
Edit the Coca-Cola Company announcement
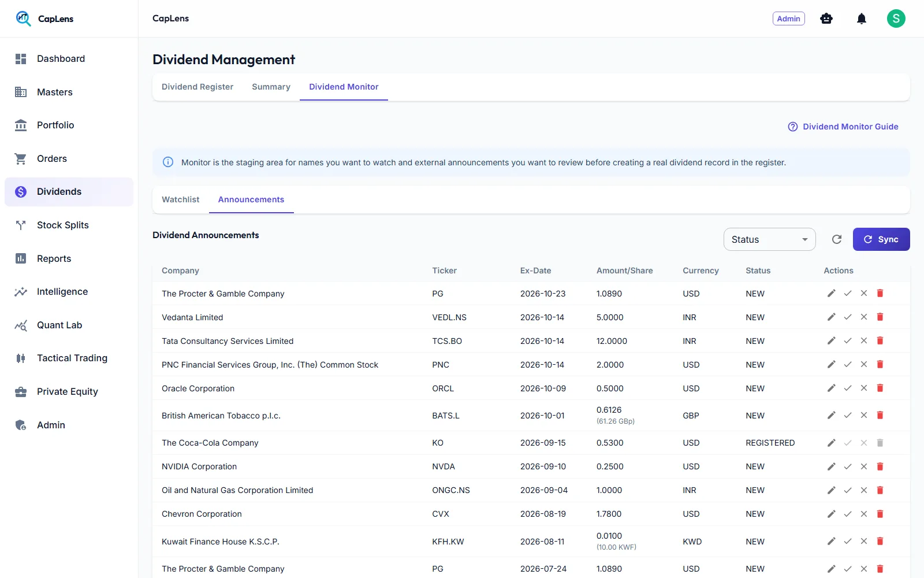point(832,442)
